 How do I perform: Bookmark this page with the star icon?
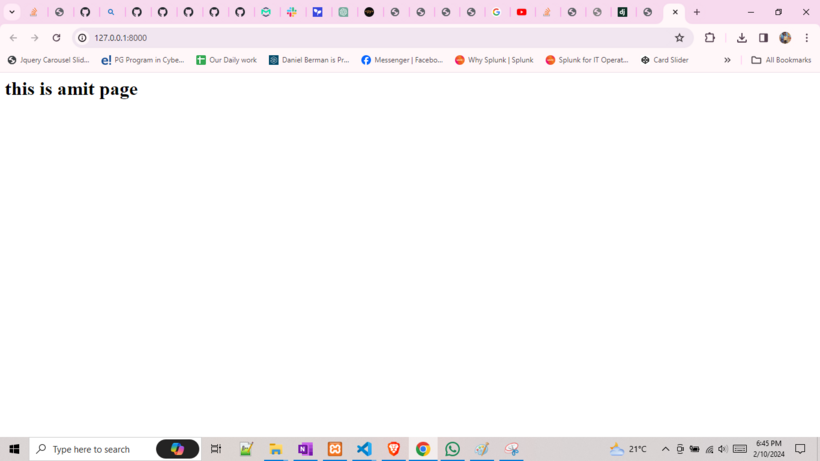tap(679, 38)
